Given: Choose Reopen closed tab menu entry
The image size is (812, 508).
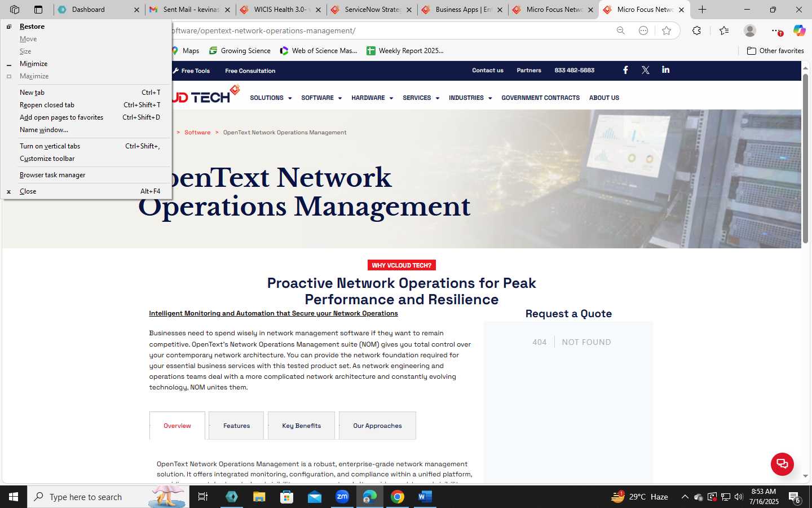Looking at the screenshot, I should (86, 105).
